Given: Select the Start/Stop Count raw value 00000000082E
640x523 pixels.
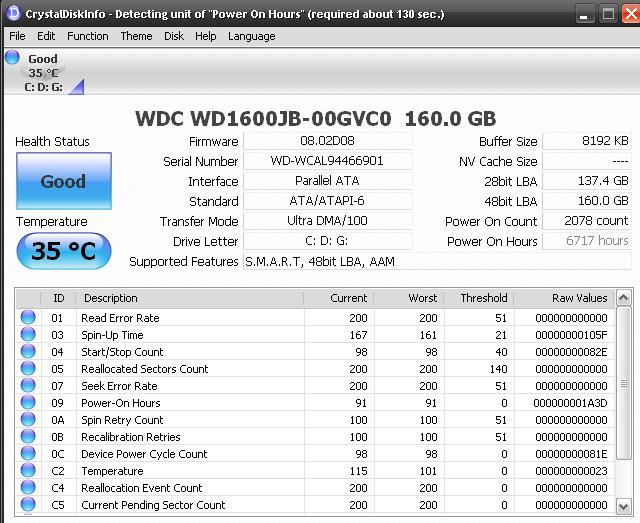Looking at the screenshot, I should 571,352.
